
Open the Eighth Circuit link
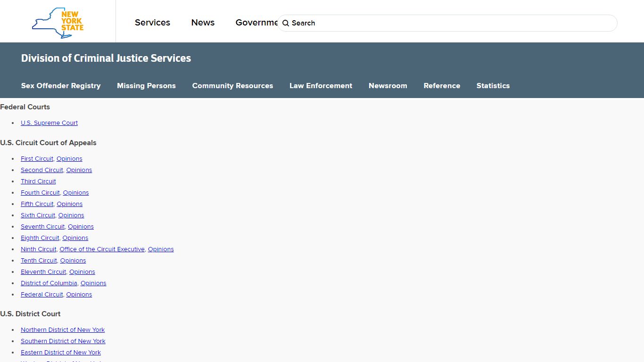pyautogui.click(x=40, y=238)
